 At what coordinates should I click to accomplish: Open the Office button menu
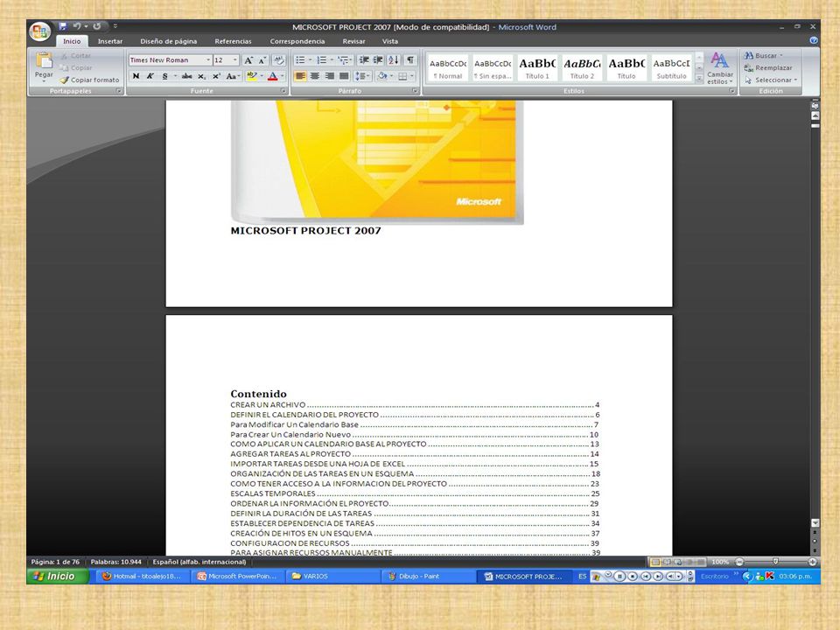pos(40,31)
